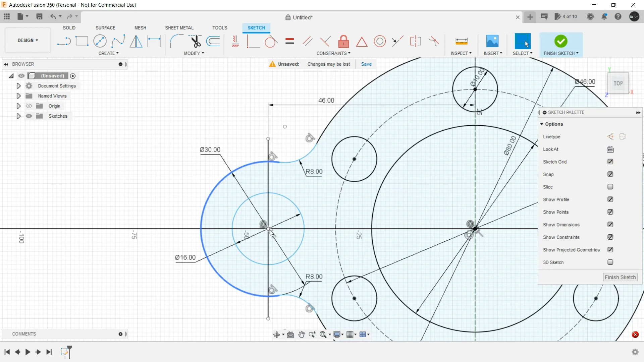Apply the Parallel constraint
644x362 pixels.
tap(308, 42)
